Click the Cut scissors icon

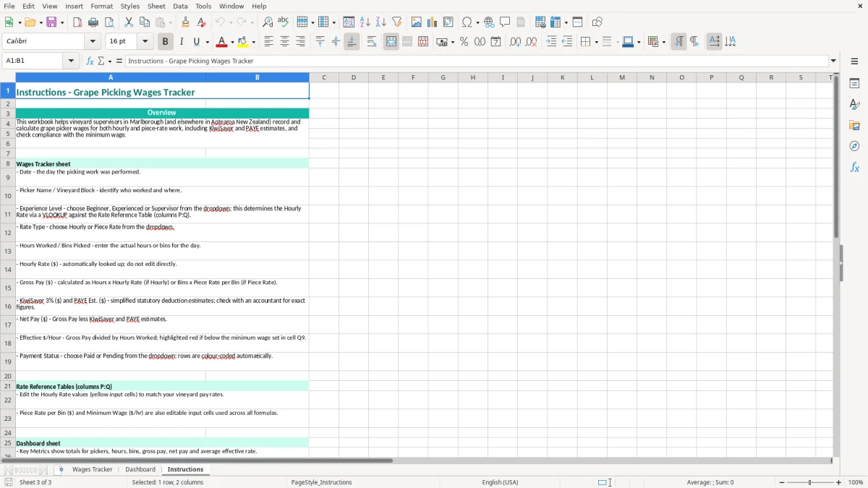[x=129, y=22]
